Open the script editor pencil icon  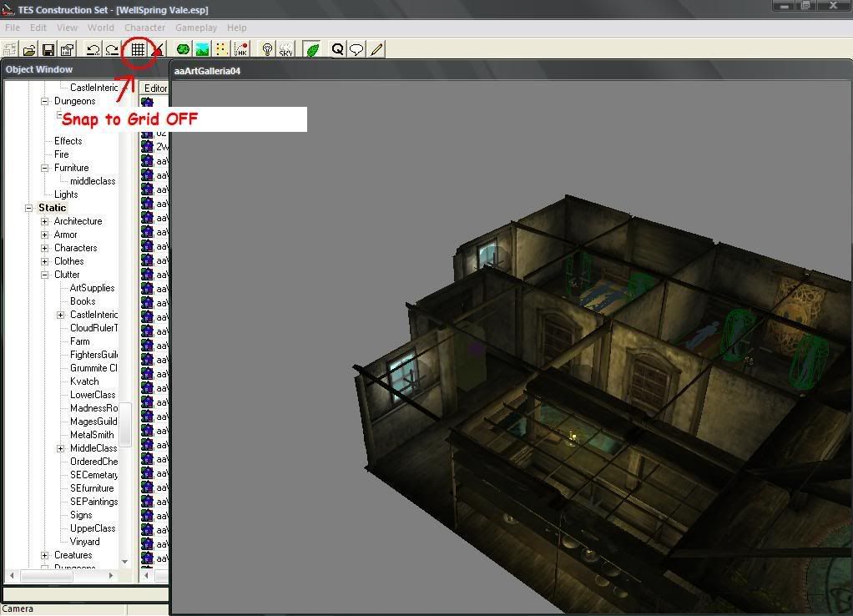375,48
